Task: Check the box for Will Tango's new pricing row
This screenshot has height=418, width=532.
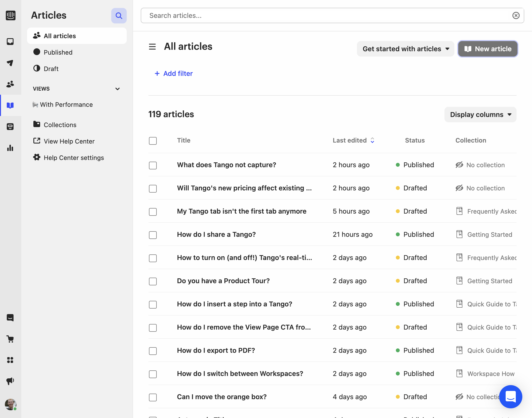Action: [153, 188]
